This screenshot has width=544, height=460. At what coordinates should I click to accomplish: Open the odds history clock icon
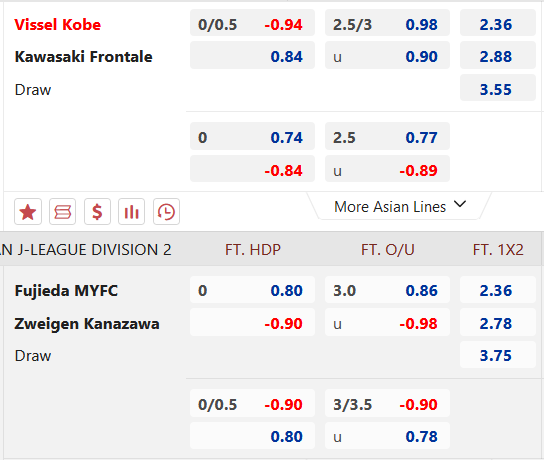166,212
